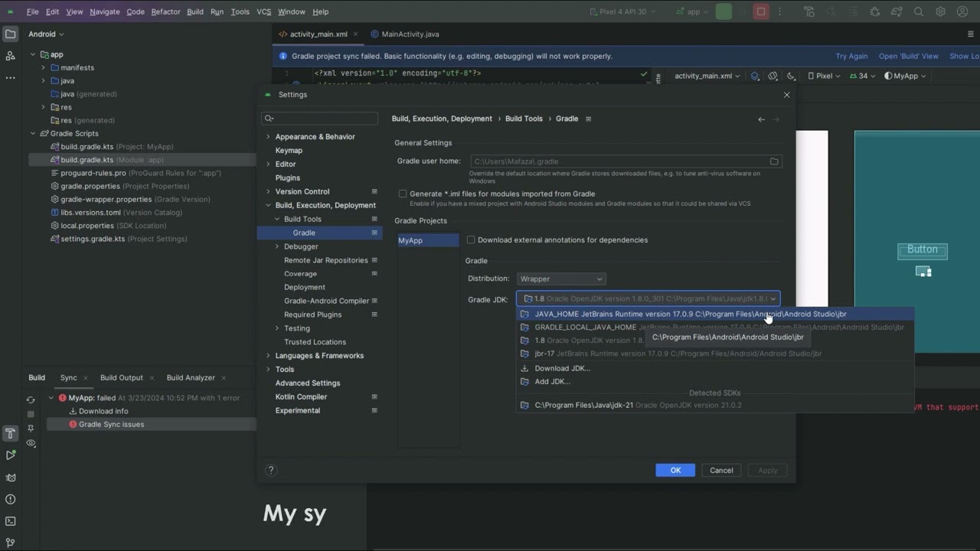The width and height of the screenshot is (980, 551).
Task: Open the Distribution Wrapper dropdown
Action: click(x=561, y=279)
